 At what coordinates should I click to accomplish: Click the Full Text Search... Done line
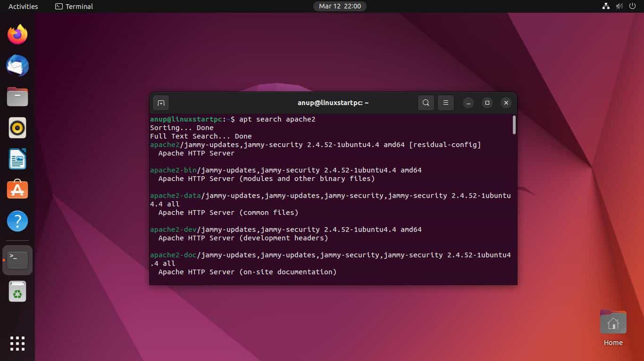tap(201, 137)
